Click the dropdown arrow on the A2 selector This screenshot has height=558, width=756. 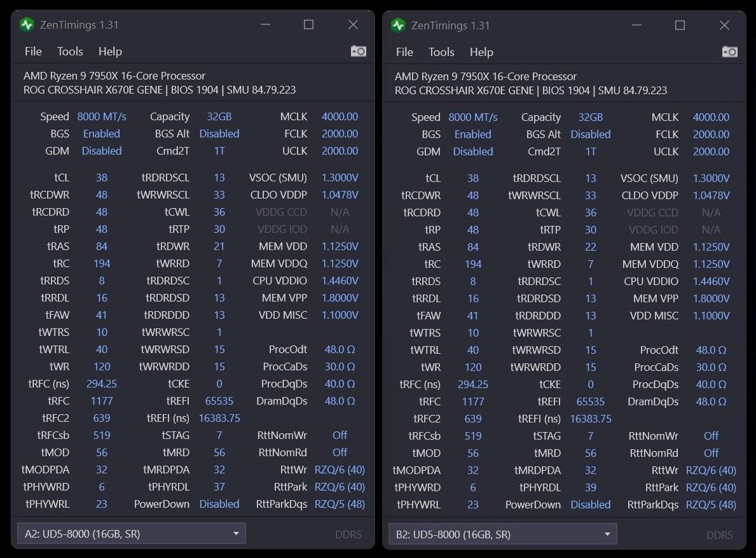236,534
